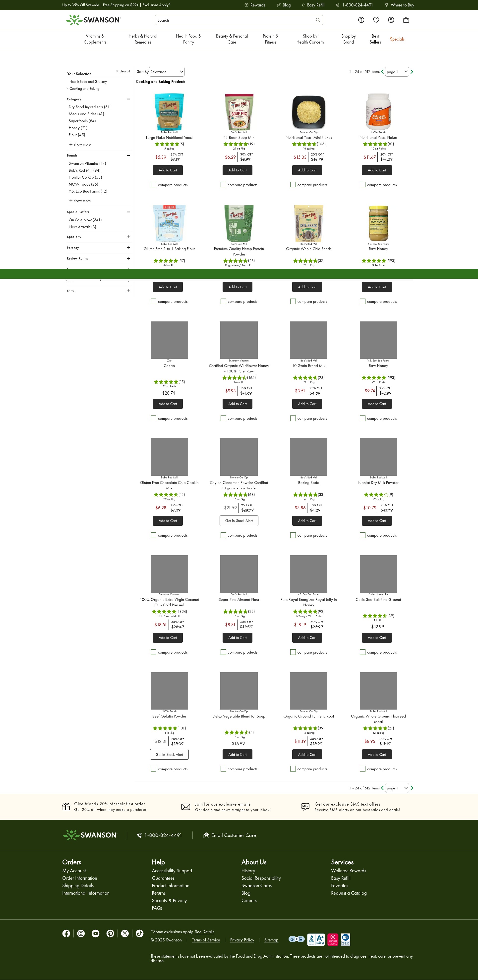Click the envelope icon for exclusive emails

186,807
